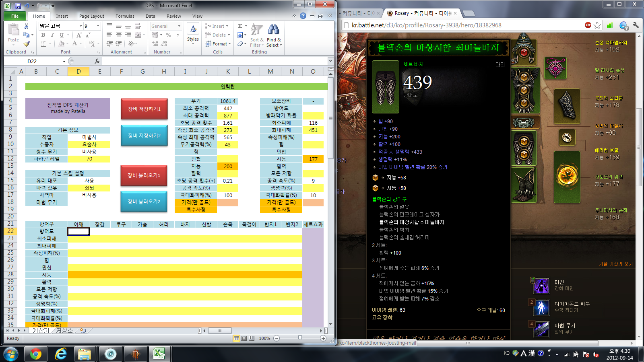This screenshot has width=644, height=362.
Task: Switch to the Formulas ribbon tab
Action: tap(125, 16)
